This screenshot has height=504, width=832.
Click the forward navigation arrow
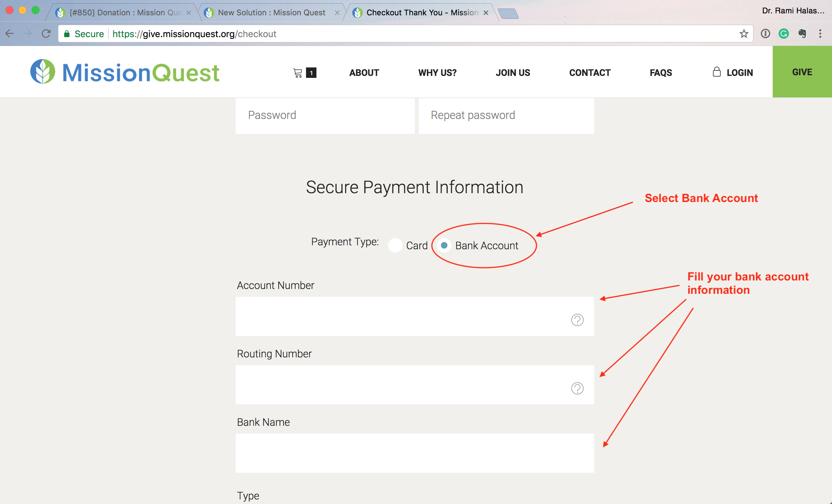click(27, 34)
